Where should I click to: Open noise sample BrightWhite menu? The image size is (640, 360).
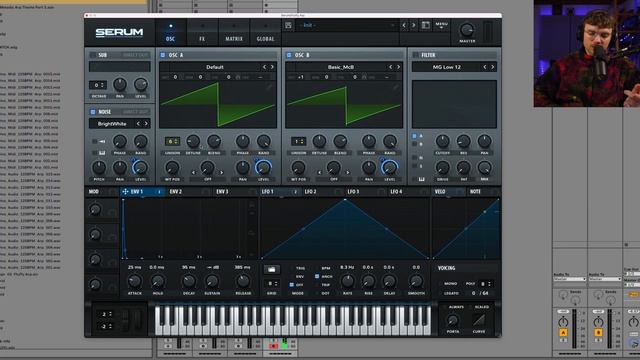(112, 124)
